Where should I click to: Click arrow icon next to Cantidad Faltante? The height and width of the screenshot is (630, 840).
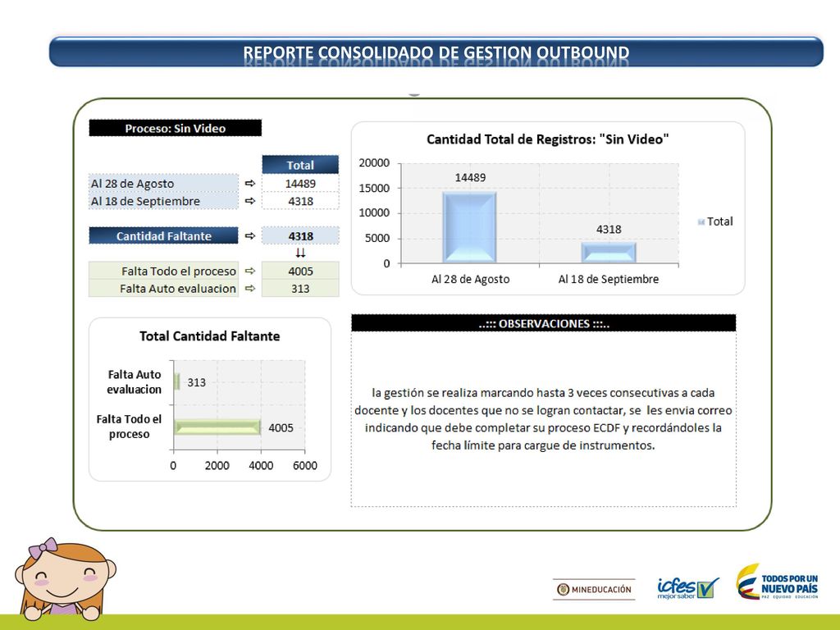click(x=249, y=235)
